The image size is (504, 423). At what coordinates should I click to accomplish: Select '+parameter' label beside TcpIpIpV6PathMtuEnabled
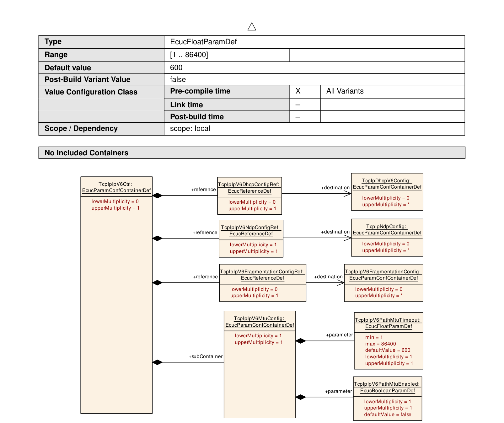pyautogui.click(x=338, y=391)
